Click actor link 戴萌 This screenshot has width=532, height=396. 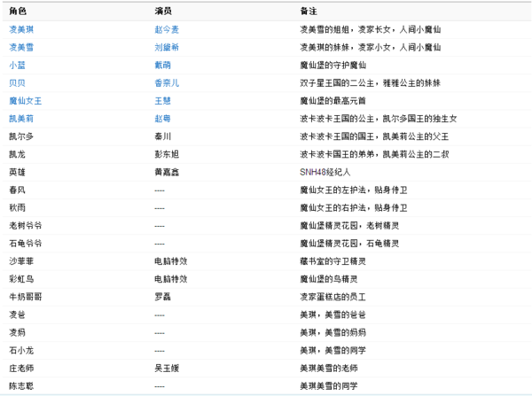tap(162, 65)
